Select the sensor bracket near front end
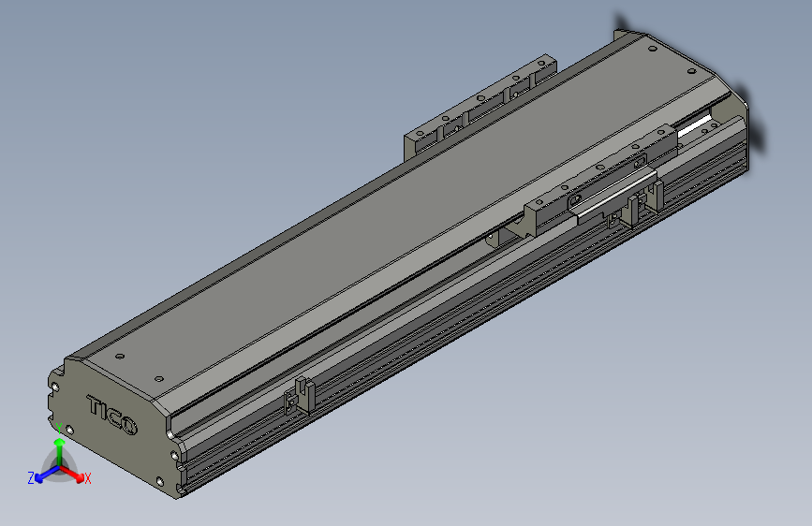 tap(300, 397)
